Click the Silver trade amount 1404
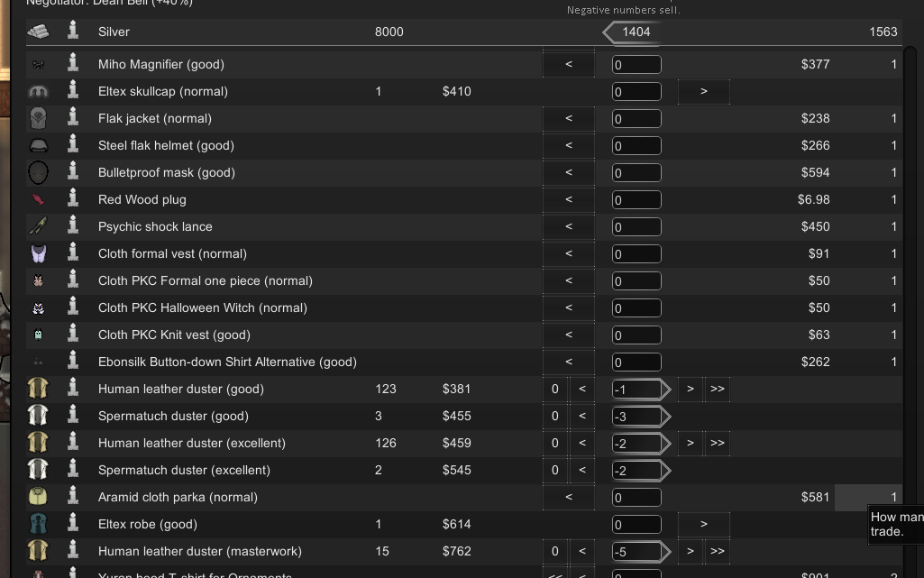Screen dimensions: 924x578 636,32
